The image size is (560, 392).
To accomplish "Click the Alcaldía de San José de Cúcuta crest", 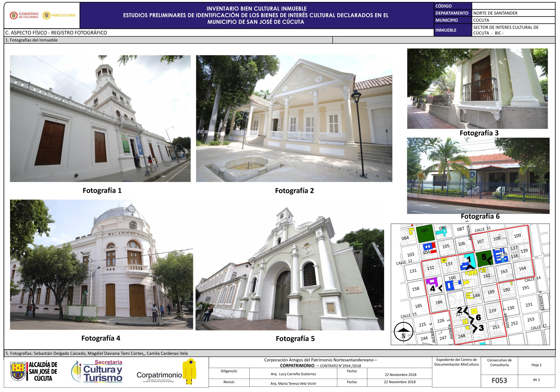I will click(x=18, y=371).
